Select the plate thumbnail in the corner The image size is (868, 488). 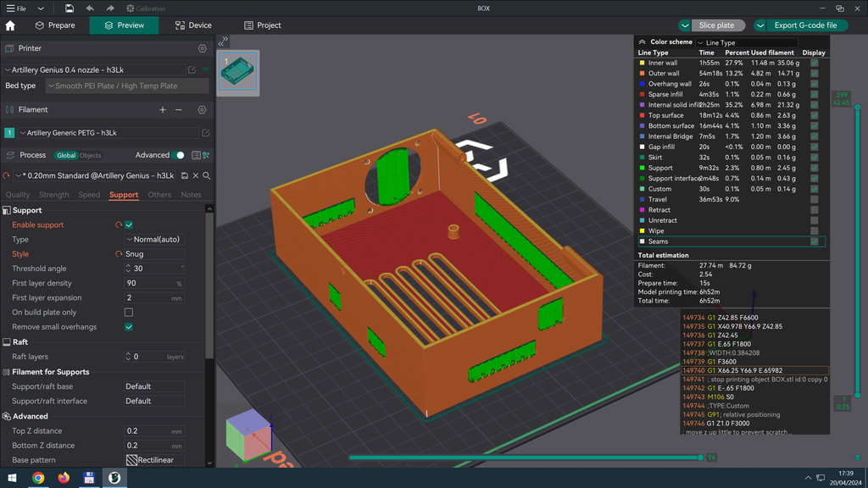[x=237, y=72]
